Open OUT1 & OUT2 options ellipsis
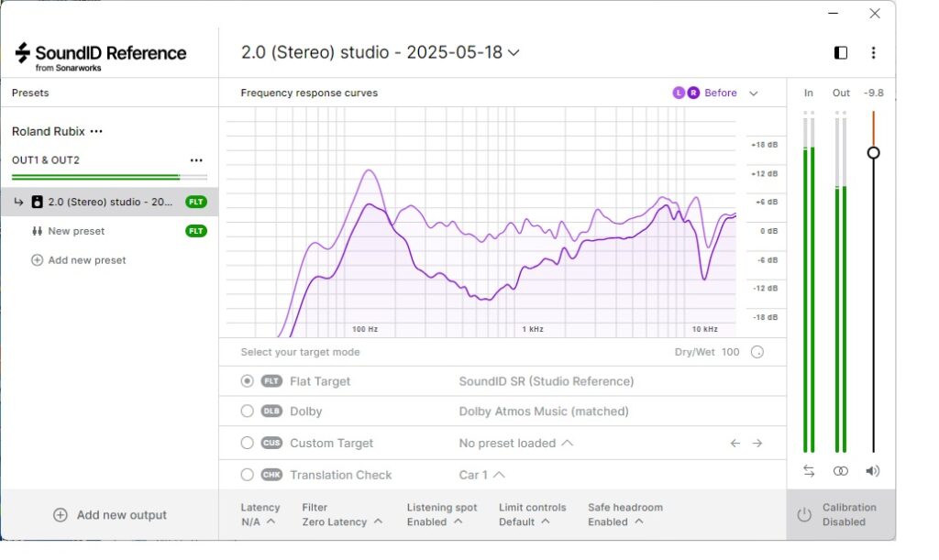Screen dimensions: 939x560 (x=195, y=160)
